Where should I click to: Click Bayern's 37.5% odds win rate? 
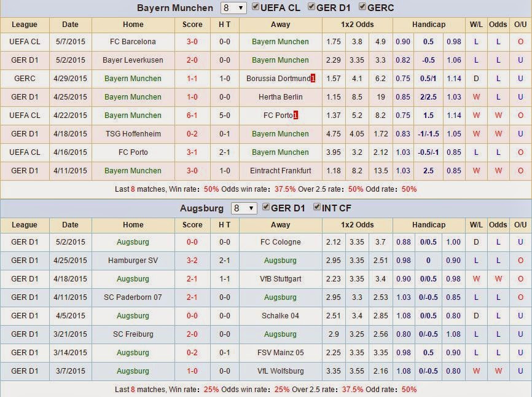[285, 189]
